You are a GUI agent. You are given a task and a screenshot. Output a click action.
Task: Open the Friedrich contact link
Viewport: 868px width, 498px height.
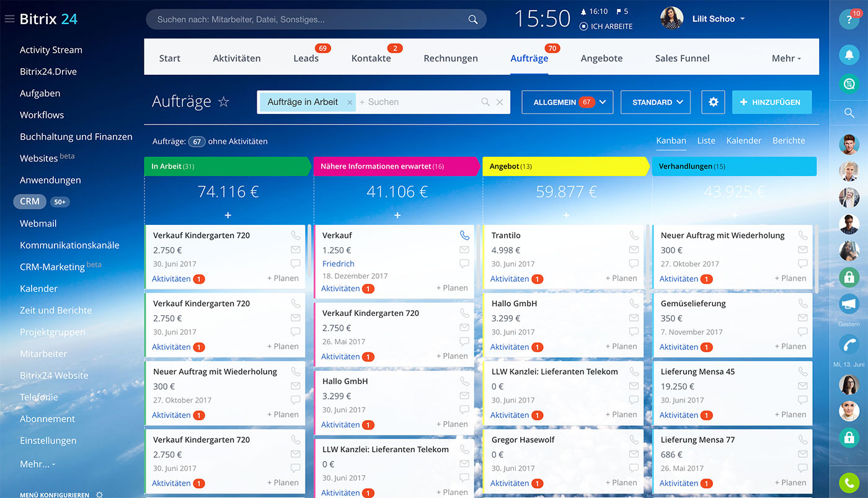point(338,264)
